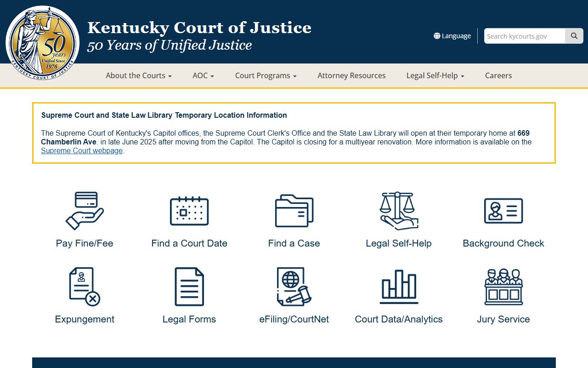Focus the Search kycourts.gov input field
This screenshot has width=588, height=368.
click(x=524, y=36)
